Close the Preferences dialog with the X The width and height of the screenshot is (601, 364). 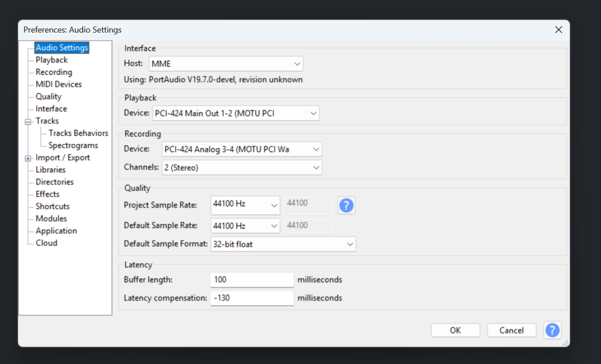click(559, 30)
